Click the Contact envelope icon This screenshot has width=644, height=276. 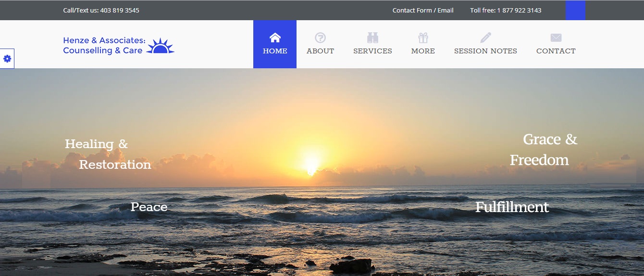pos(556,38)
